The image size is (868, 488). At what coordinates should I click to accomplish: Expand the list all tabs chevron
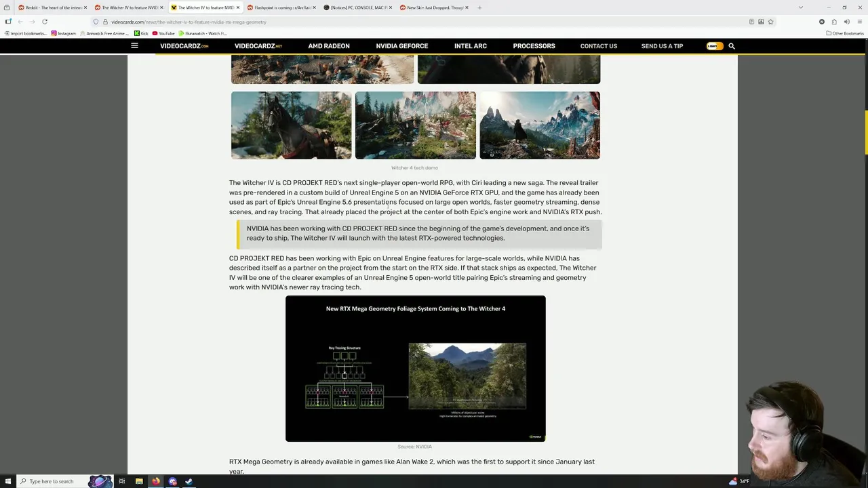[x=800, y=7]
